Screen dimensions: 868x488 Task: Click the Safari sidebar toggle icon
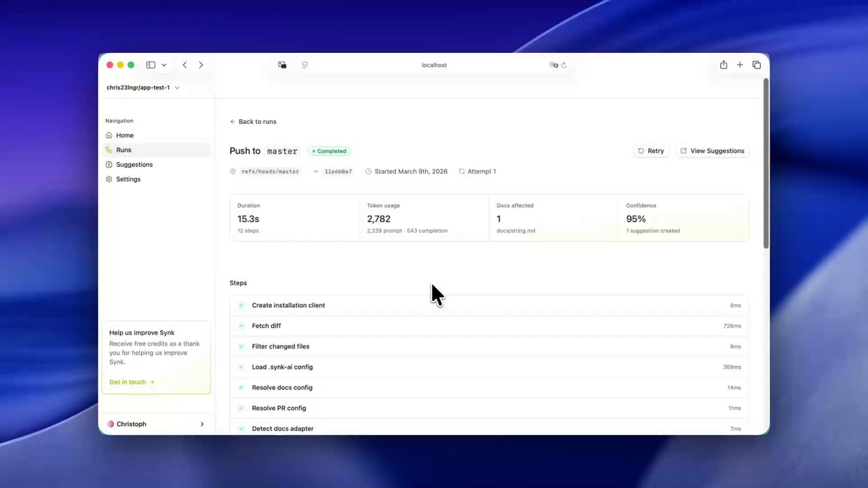[x=151, y=65]
